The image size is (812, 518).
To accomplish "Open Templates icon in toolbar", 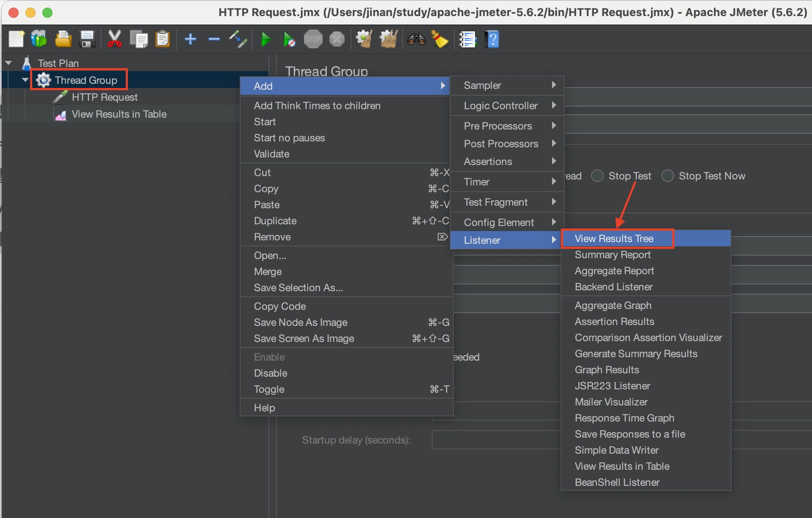I will click(x=39, y=39).
